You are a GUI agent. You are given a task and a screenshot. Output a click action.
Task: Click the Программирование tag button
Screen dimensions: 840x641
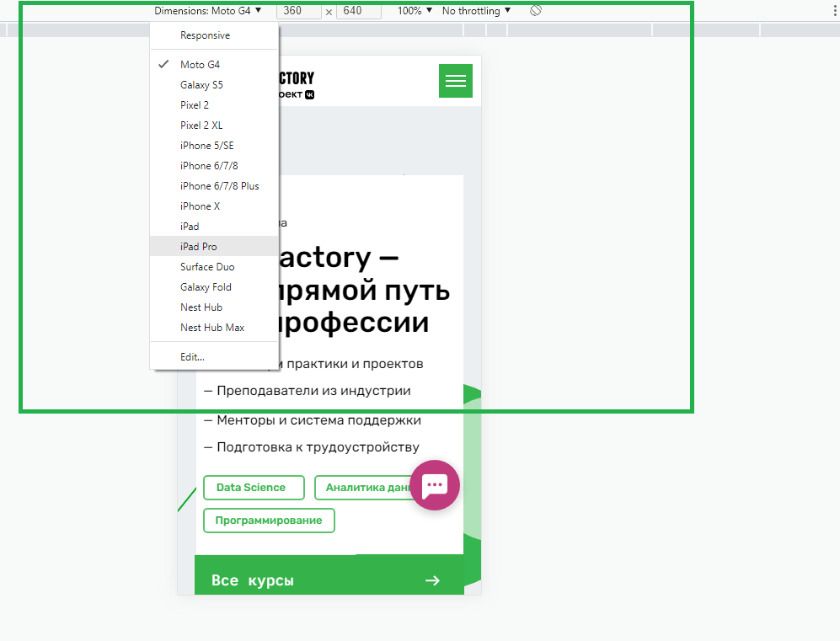269,521
